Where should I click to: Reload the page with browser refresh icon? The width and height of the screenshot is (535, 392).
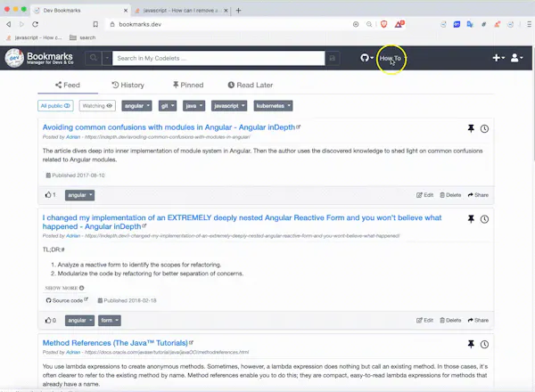tap(35, 24)
